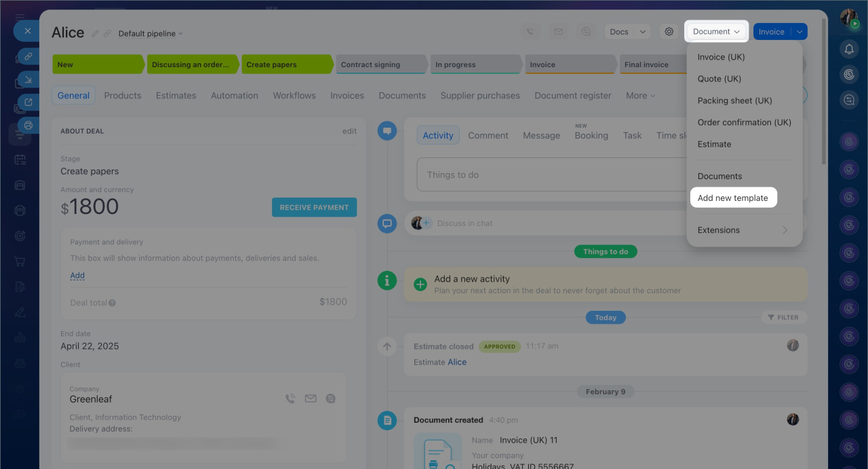Click the Things to do input field
868x469 pixels.
549,175
